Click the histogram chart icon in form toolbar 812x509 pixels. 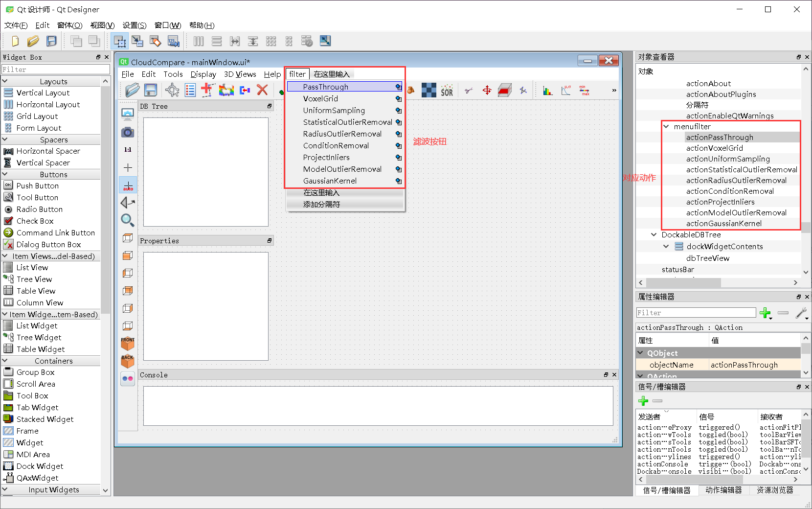(x=548, y=90)
